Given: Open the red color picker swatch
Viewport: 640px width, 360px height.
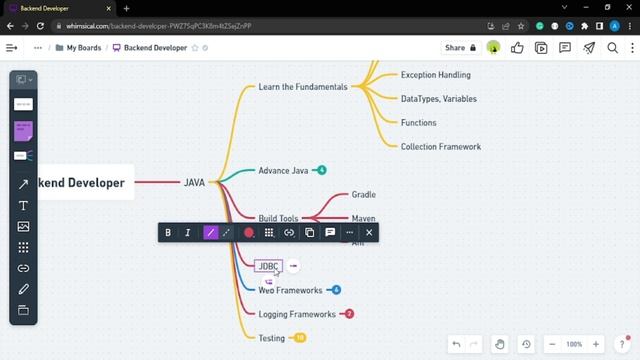Looking at the screenshot, I should (x=249, y=233).
